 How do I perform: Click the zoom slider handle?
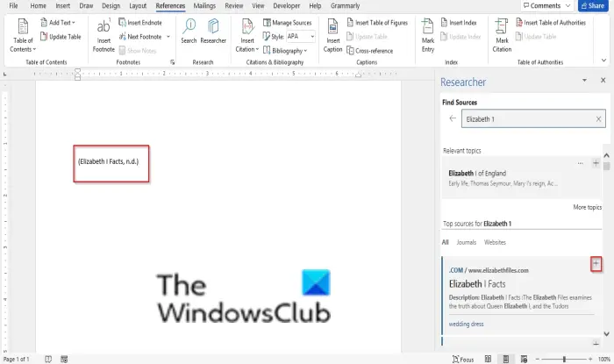click(564, 359)
